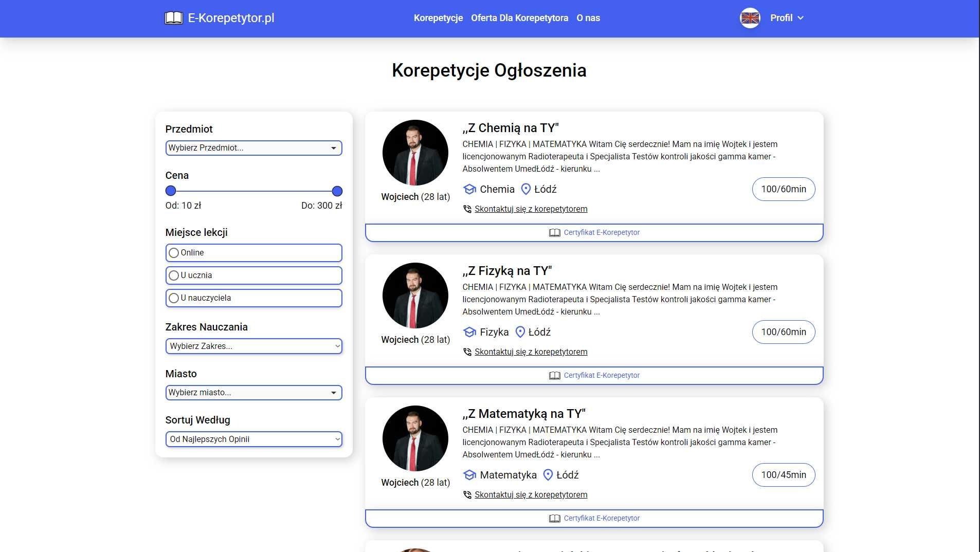Click phone icon in the Matematyka listing
This screenshot has height=552, width=980.
pos(467,495)
